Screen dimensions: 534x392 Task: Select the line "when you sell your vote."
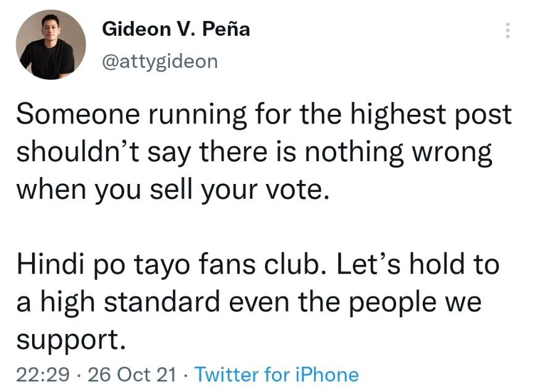pyautogui.click(x=173, y=190)
